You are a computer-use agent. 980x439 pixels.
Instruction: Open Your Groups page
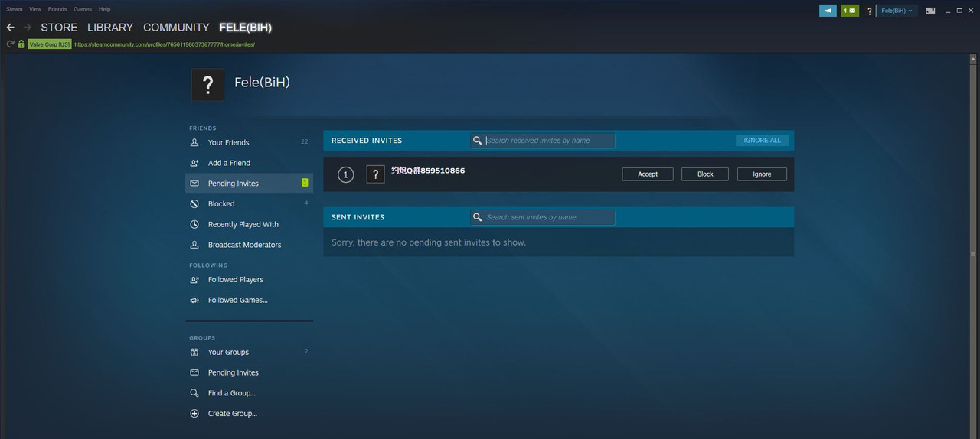click(228, 353)
